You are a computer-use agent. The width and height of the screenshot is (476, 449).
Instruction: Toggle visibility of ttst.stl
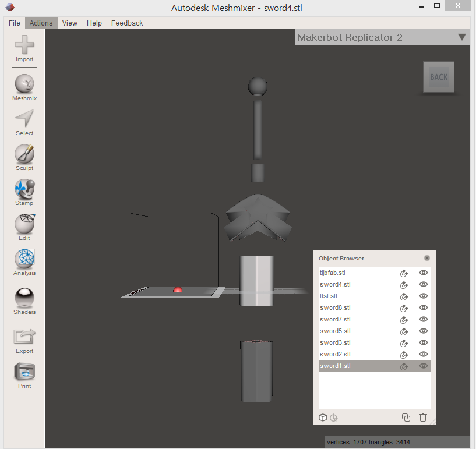[x=424, y=296]
